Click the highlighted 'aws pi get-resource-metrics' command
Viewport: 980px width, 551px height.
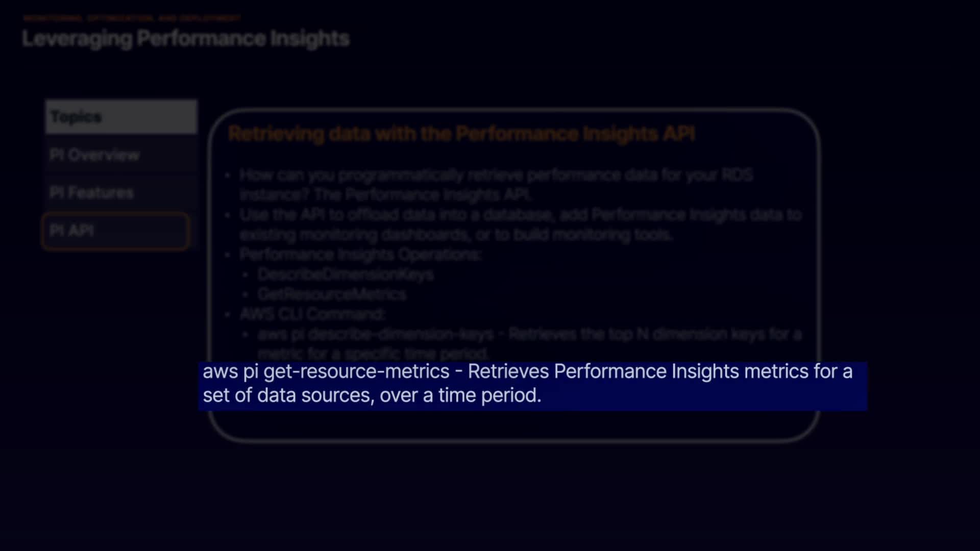click(x=326, y=371)
